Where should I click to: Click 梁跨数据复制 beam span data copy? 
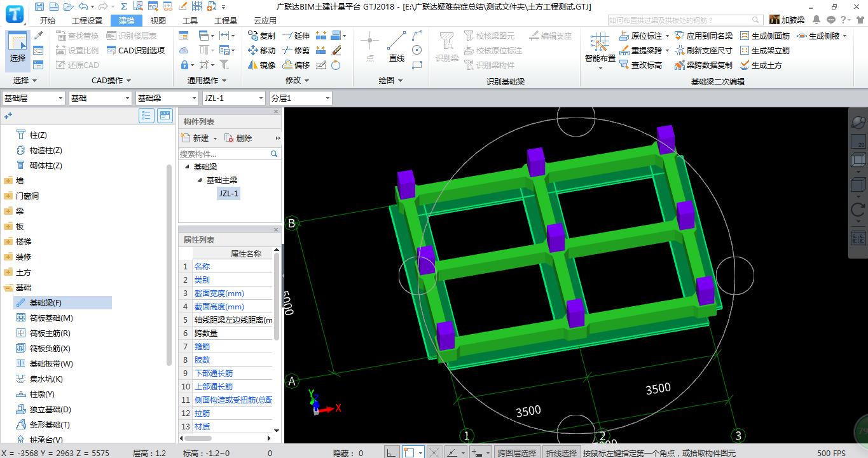pos(703,65)
